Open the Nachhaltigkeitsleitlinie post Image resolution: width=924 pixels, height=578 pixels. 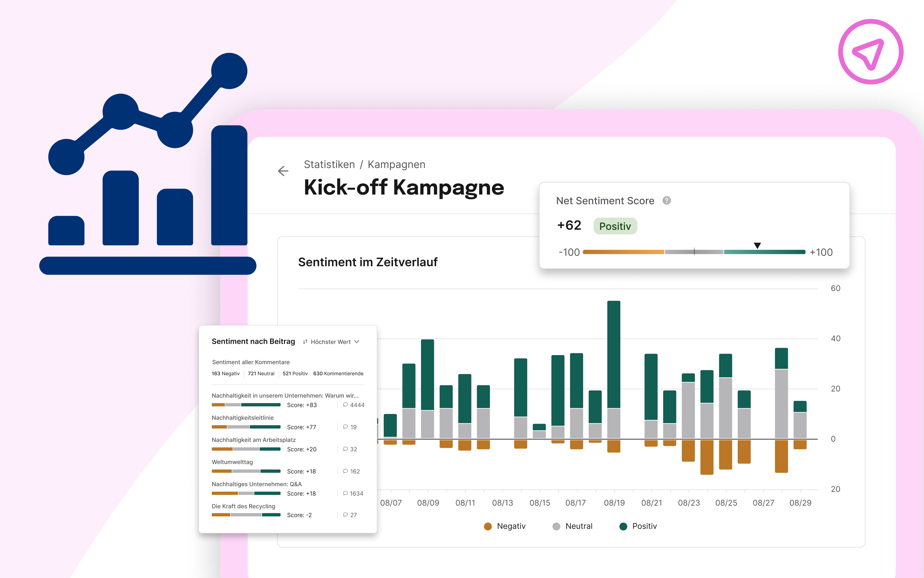point(242,418)
